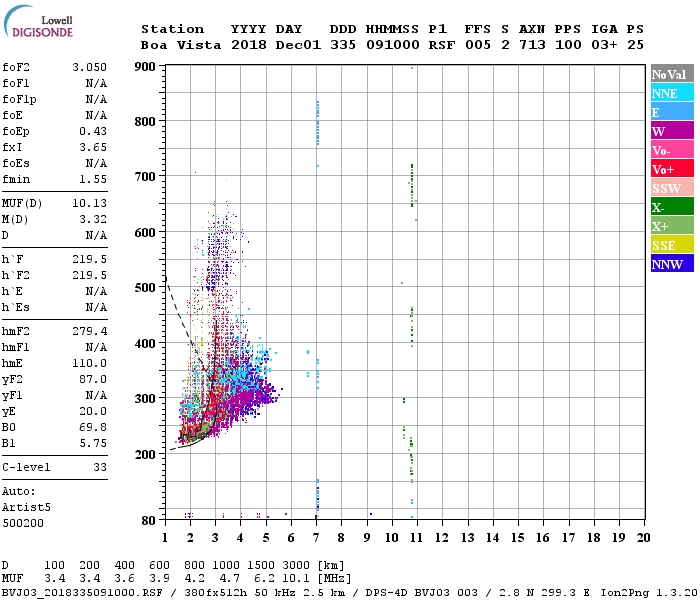Select the Vo+ red legend swatch

coord(672,169)
